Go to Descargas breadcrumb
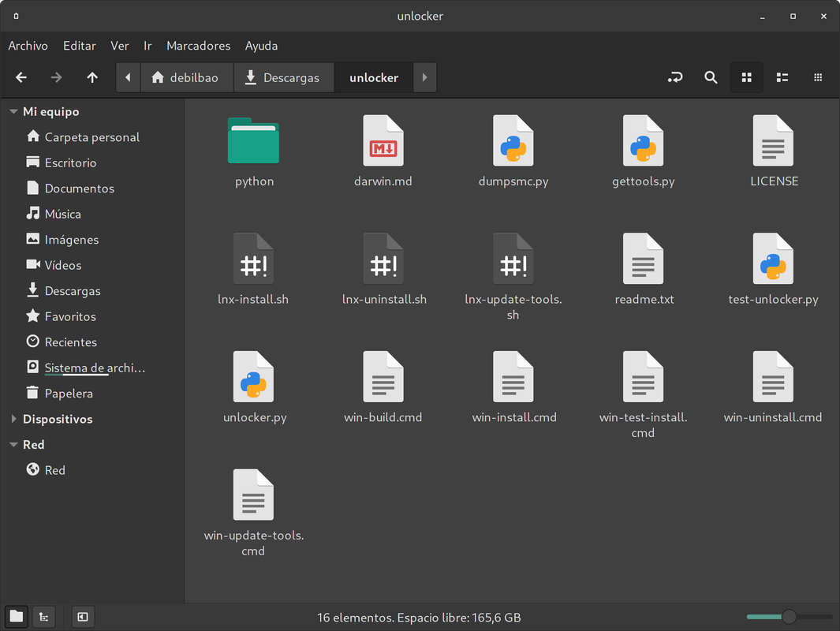The image size is (840, 631). tap(283, 77)
